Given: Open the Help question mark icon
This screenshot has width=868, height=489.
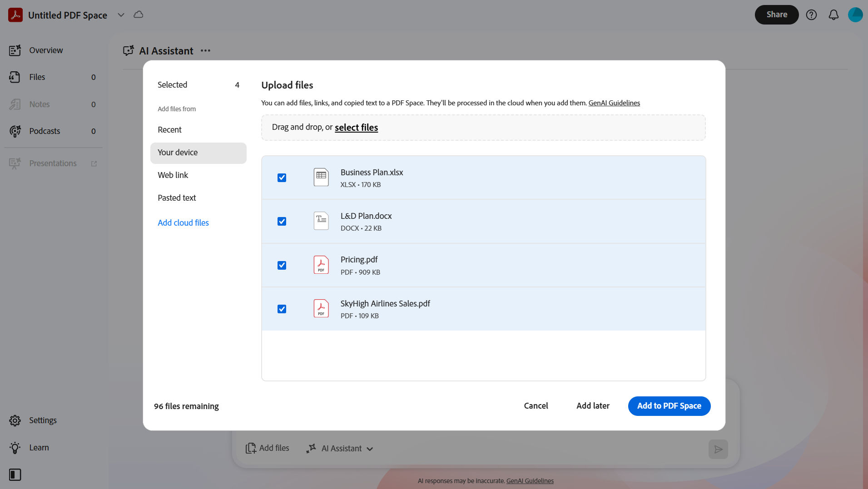Looking at the screenshot, I should (811, 15).
